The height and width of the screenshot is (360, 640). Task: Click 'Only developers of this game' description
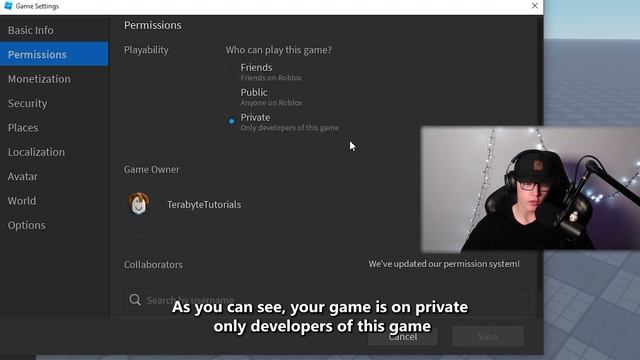pyautogui.click(x=289, y=128)
